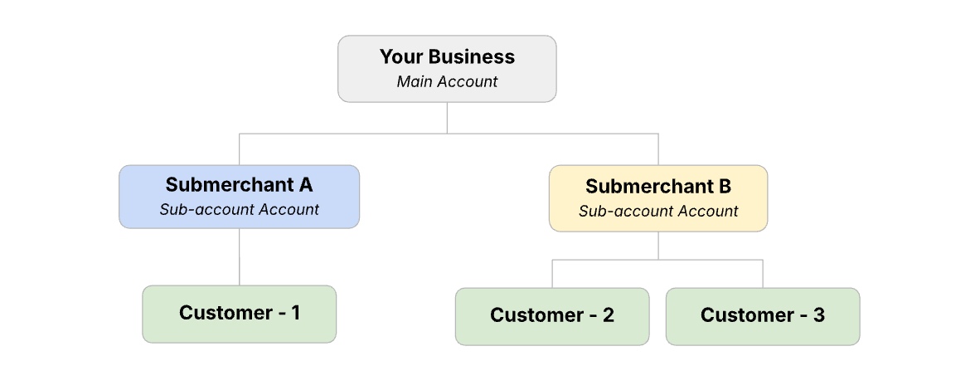Click the Your Business heading text
Image resolution: width=980 pixels, height=390 pixels.
(x=447, y=57)
